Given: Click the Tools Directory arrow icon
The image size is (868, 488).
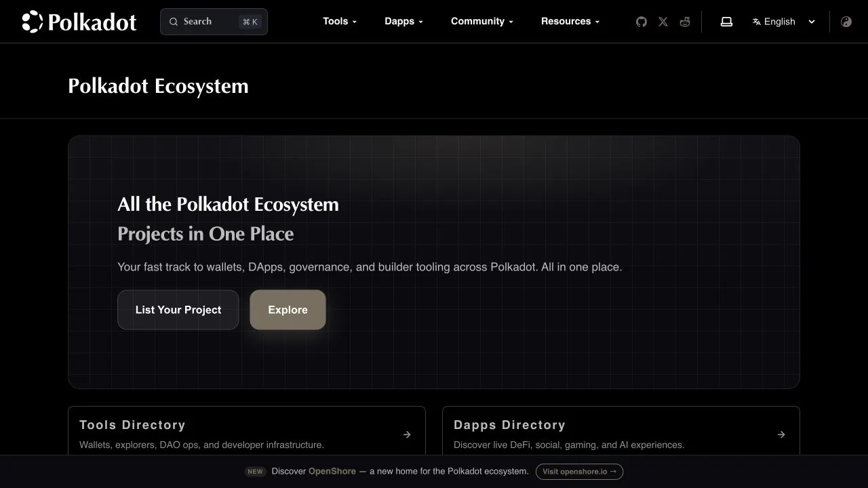Looking at the screenshot, I should (407, 434).
